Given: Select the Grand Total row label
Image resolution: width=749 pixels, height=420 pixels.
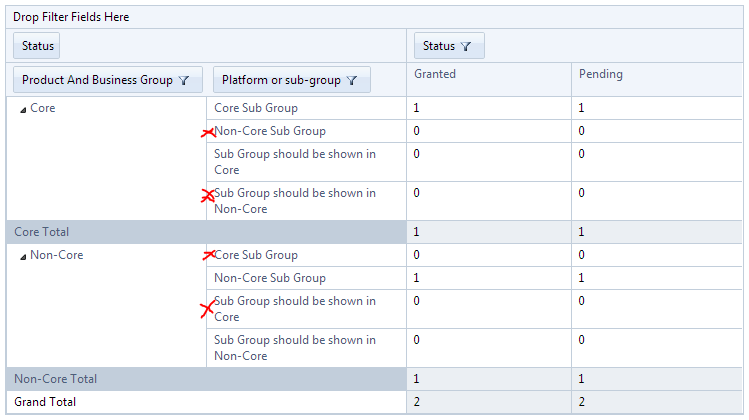Looking at the screenshot, I should pos(45,402).
